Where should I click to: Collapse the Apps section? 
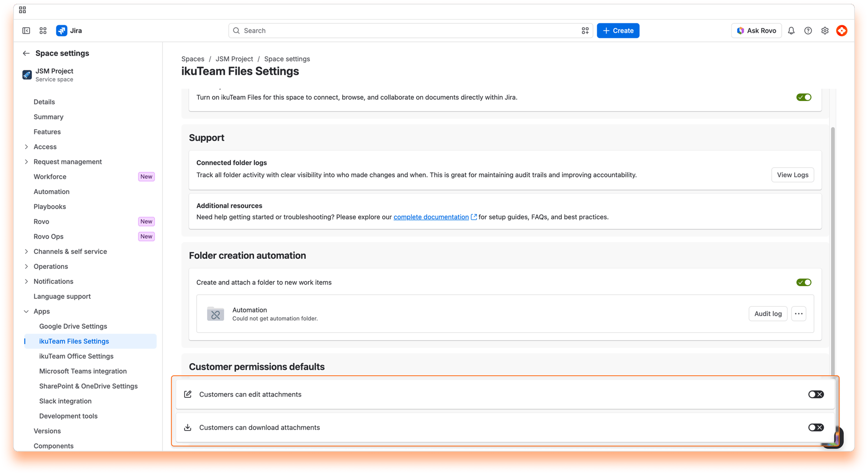point(26,311)
